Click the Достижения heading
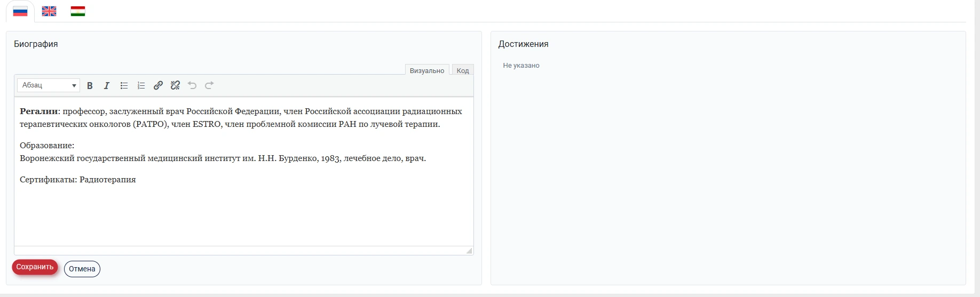Image resolution: width=980 pixels, height=297 pixels. pyautogui.click(x=523, y=44)
